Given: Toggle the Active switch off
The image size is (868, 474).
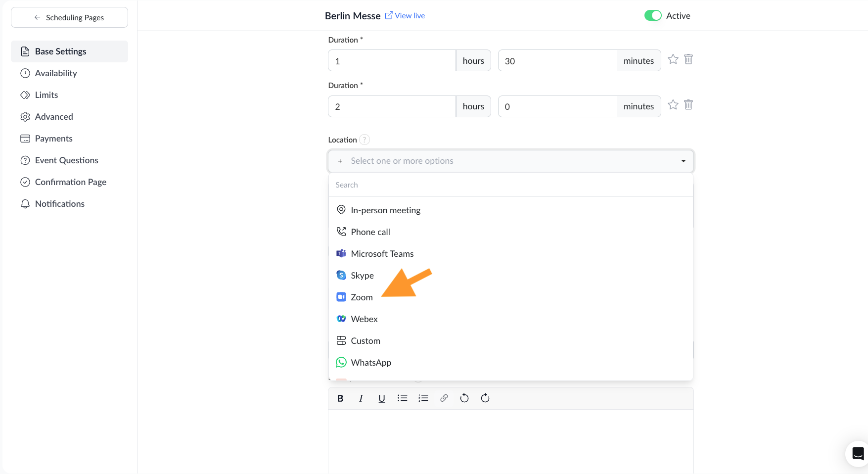Looking at the screenshot, I should 653,15.
